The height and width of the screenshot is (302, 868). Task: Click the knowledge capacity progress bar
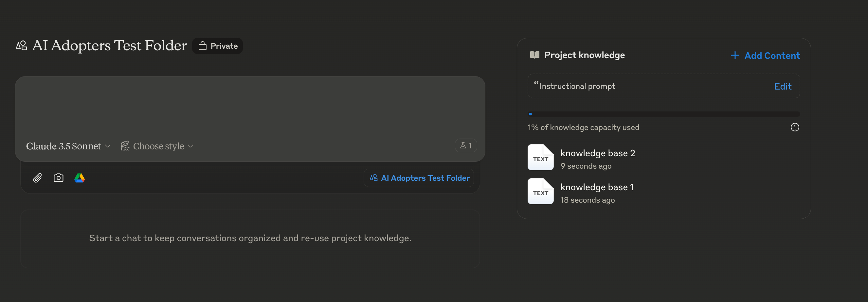click(x=663, y=114)
